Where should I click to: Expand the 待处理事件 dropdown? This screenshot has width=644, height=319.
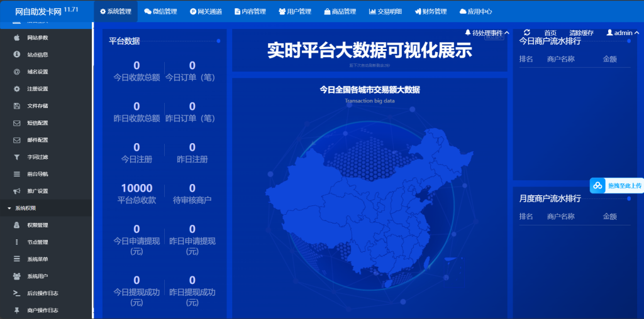(487, 33)
